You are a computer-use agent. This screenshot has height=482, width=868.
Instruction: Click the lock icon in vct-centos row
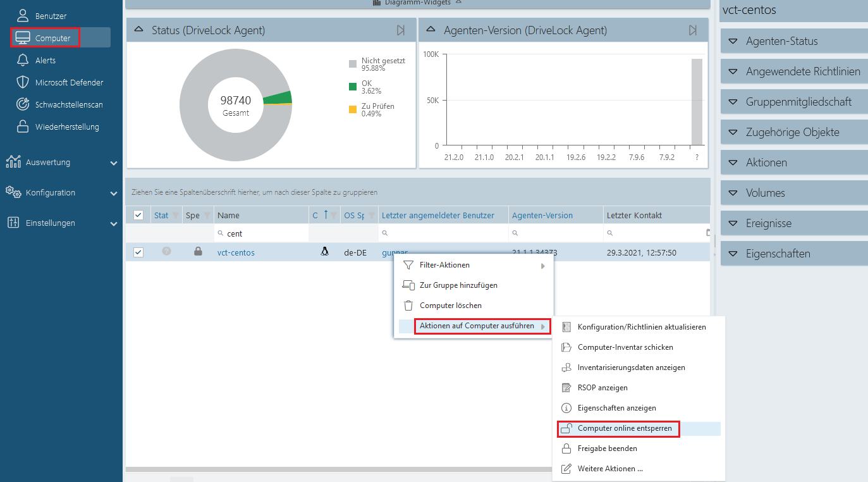198,252
